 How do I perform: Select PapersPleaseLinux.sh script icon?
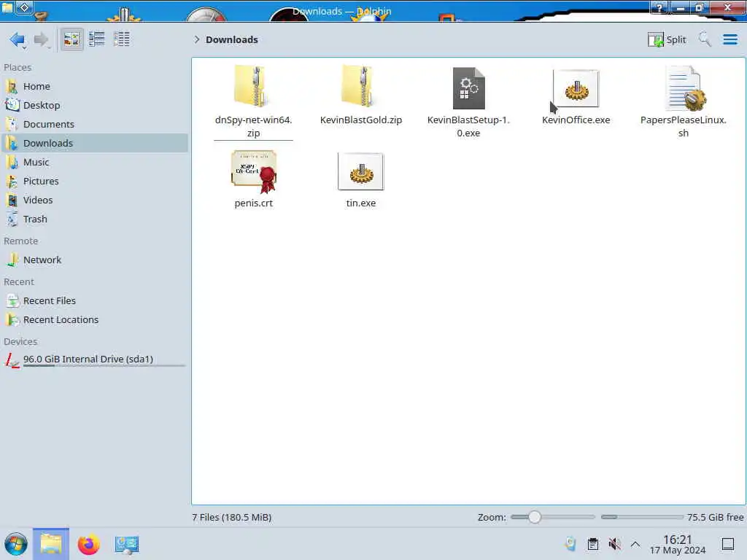(684, 88)
